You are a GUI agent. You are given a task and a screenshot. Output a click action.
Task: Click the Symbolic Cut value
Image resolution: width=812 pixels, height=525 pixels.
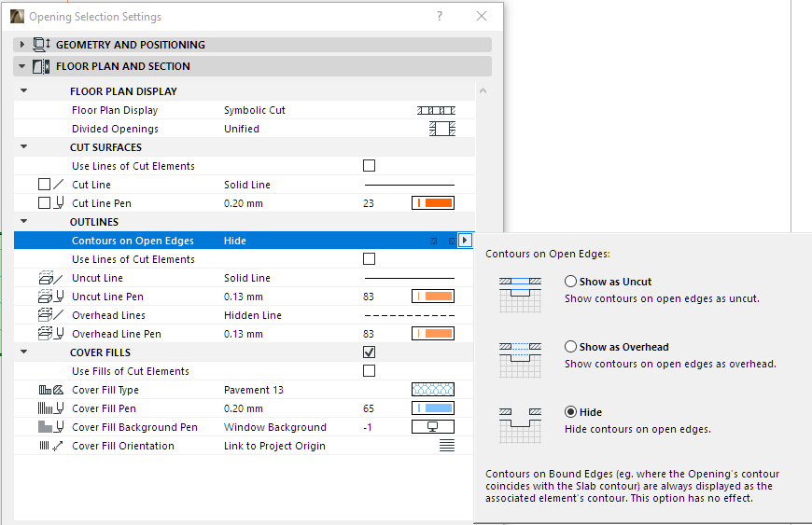click(x=254, y=110)
